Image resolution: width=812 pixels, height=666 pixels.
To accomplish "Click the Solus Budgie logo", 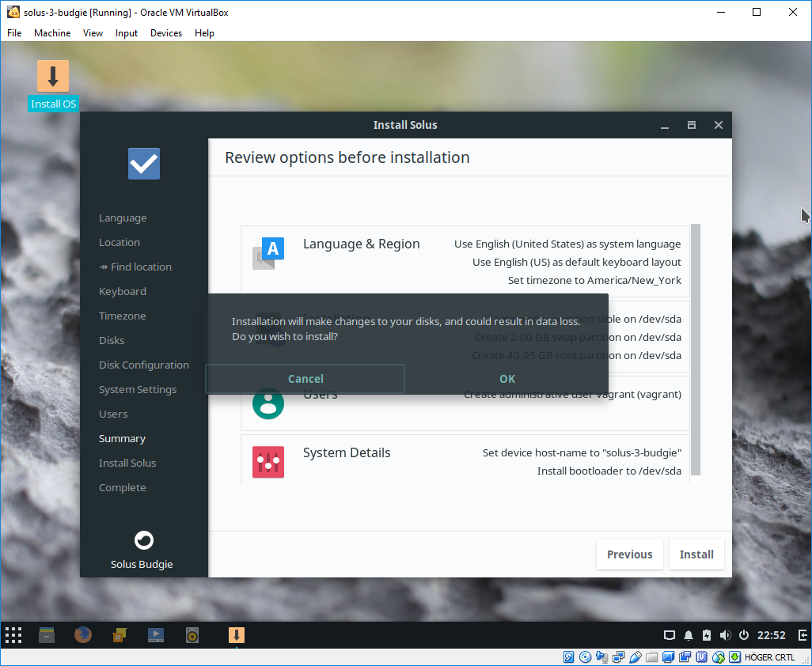I will 144,540.
